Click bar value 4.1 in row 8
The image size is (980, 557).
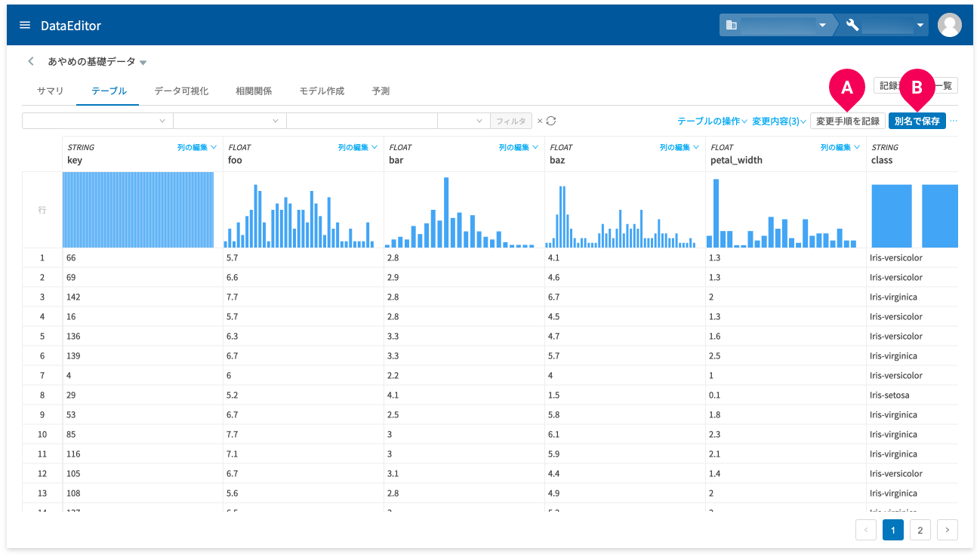[x=393, y=395]
